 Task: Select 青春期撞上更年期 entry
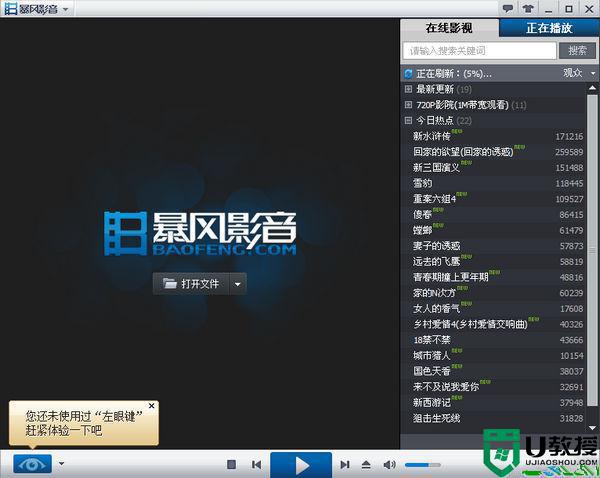494,277
